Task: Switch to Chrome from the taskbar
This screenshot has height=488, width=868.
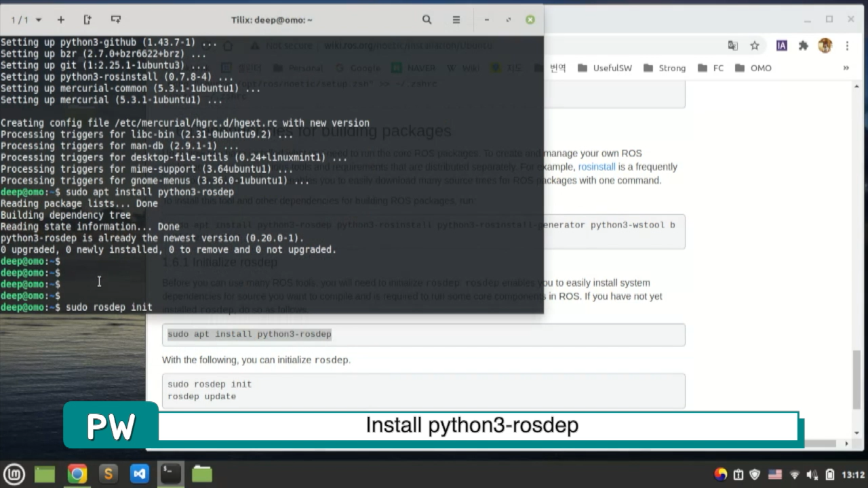Action: point(77,474)
